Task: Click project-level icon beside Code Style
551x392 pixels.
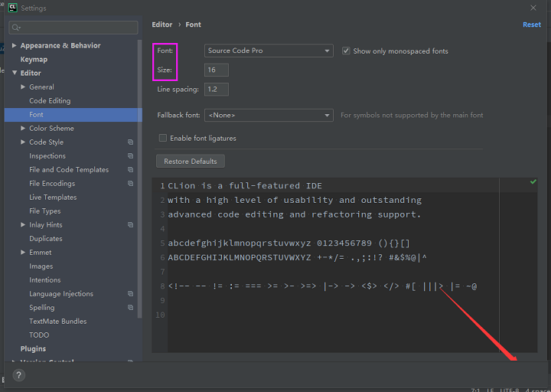Action: tap(130, 142)
